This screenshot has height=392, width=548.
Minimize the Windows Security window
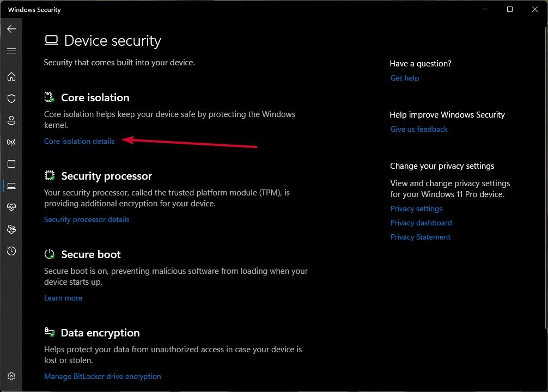pos(485,9)
